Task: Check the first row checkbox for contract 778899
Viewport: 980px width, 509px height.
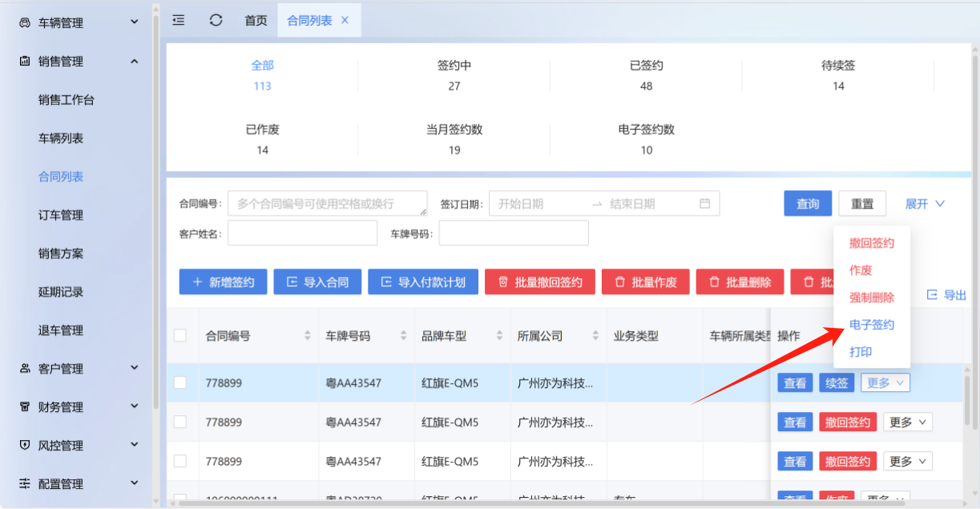Action: tap(180, 383)
